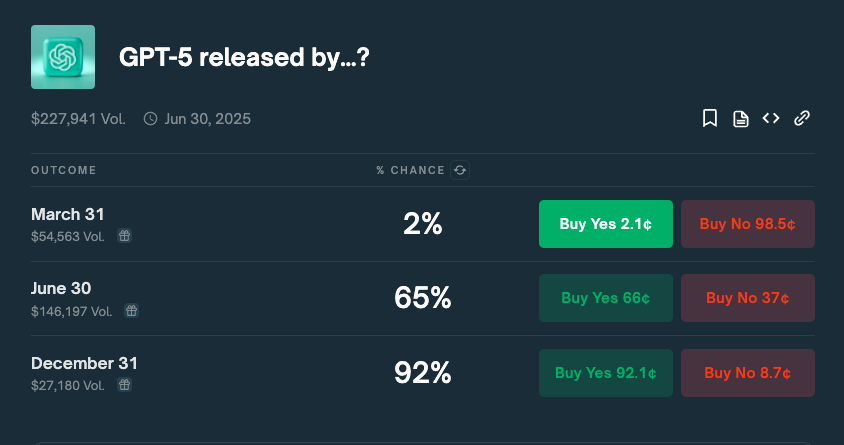The width and height of the screenshot is (844, 445).
Task: Click the gift icon beside March 31 volume
Action: click(x=124, y=236)
